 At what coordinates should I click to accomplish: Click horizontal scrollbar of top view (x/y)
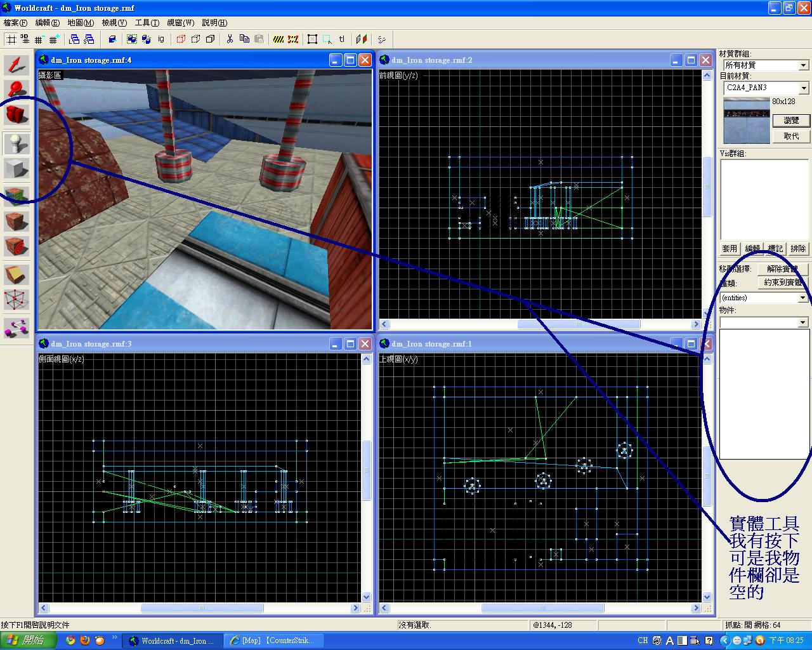tap(543, 608)
